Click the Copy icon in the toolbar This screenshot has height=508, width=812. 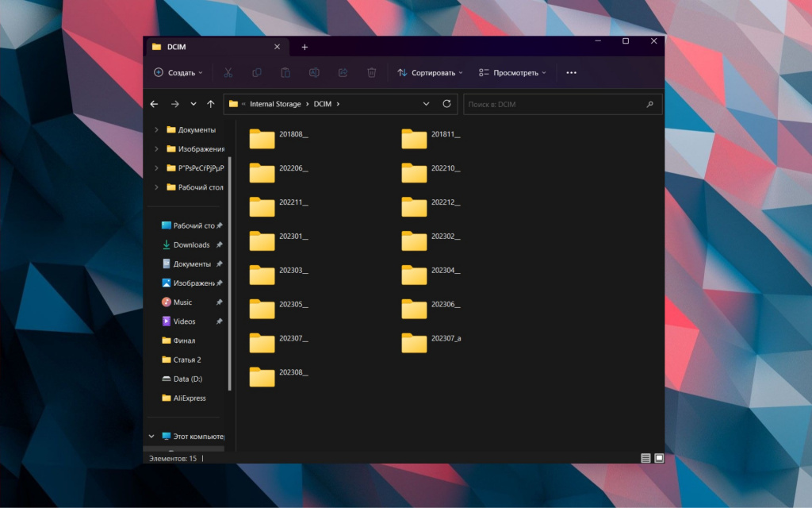tap(256, 72)
